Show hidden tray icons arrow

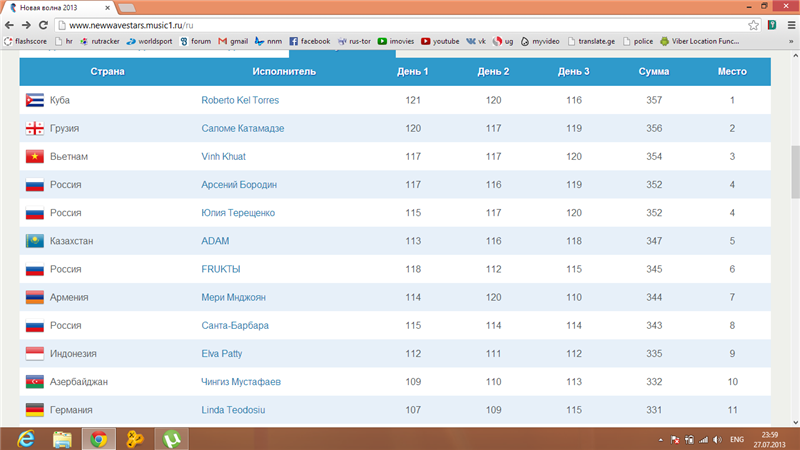tap(661, 439)
